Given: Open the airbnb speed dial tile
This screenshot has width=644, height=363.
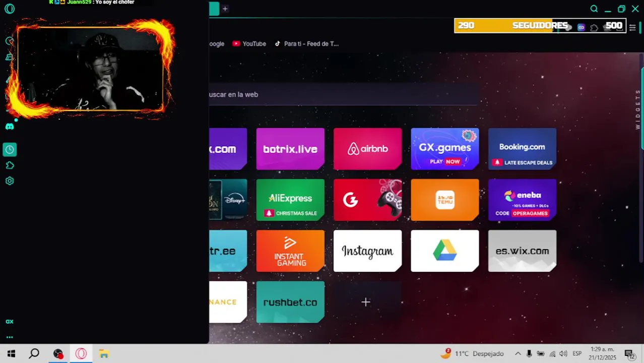Looking at the screenshot, I should (368, 149).
